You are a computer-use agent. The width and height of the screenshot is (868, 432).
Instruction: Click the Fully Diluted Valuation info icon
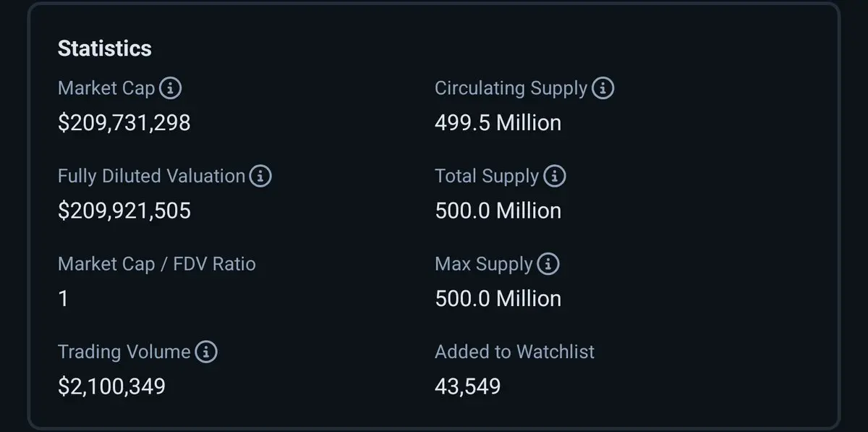point(260,176)
